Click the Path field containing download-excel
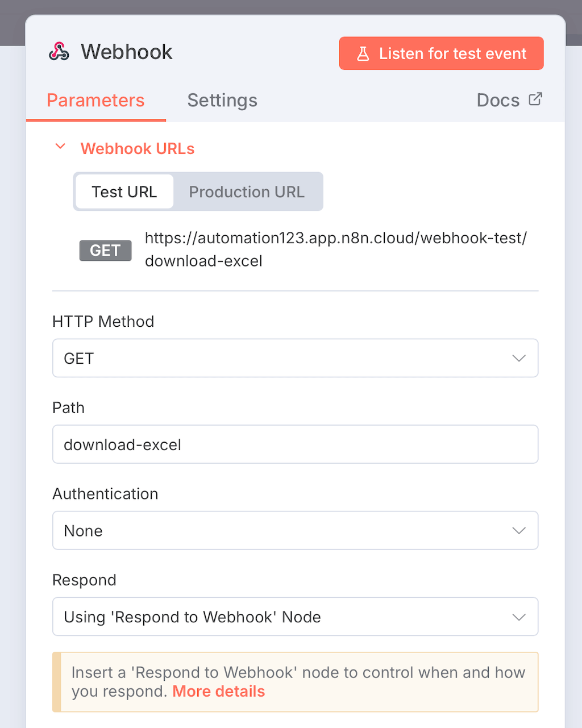This screenshot has width=582, height=728. (x=295, y=444)
